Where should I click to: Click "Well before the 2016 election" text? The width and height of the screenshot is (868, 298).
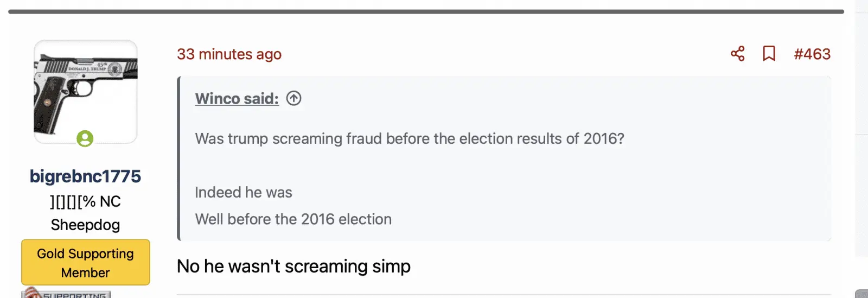coord(293,219)
